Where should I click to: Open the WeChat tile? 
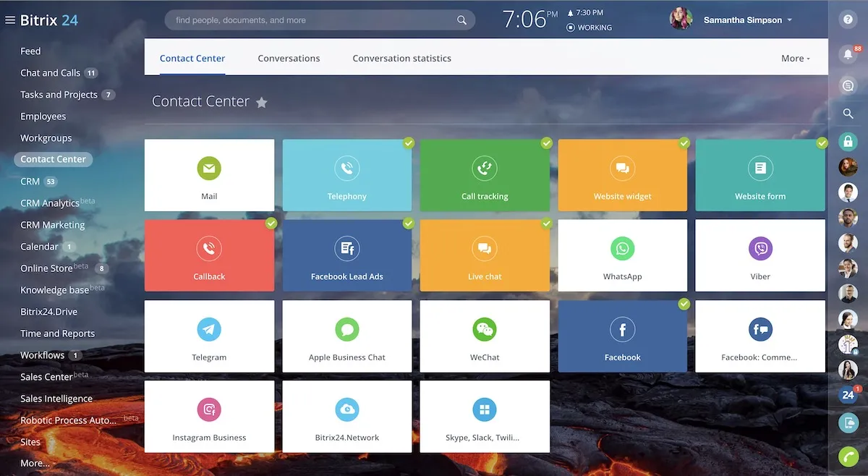click(x=485, y=336)
